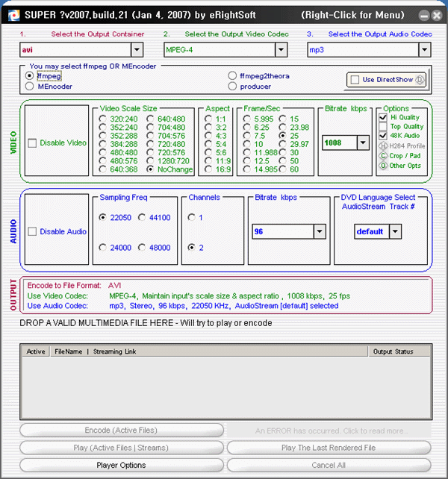
Task: Click the SUPER app logo icon in title bar
Action: tap(13, 15)
